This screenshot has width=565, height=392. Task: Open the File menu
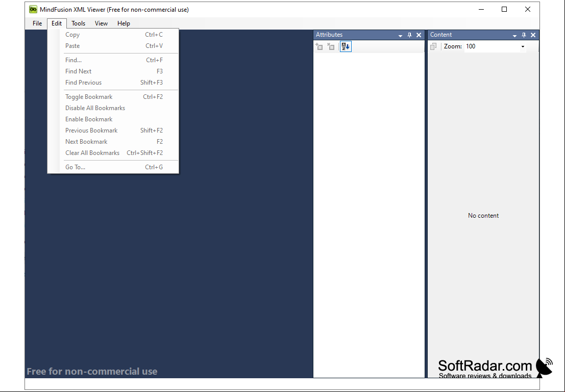coord(37,23)
